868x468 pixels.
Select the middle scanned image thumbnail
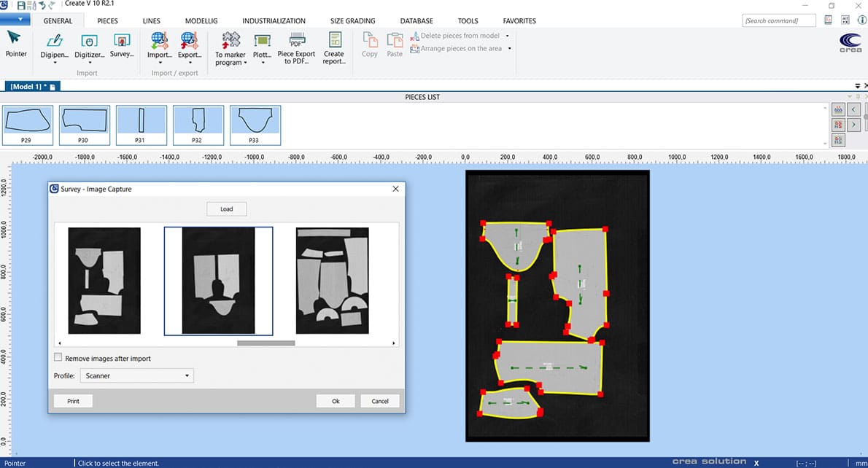point(217,281)
